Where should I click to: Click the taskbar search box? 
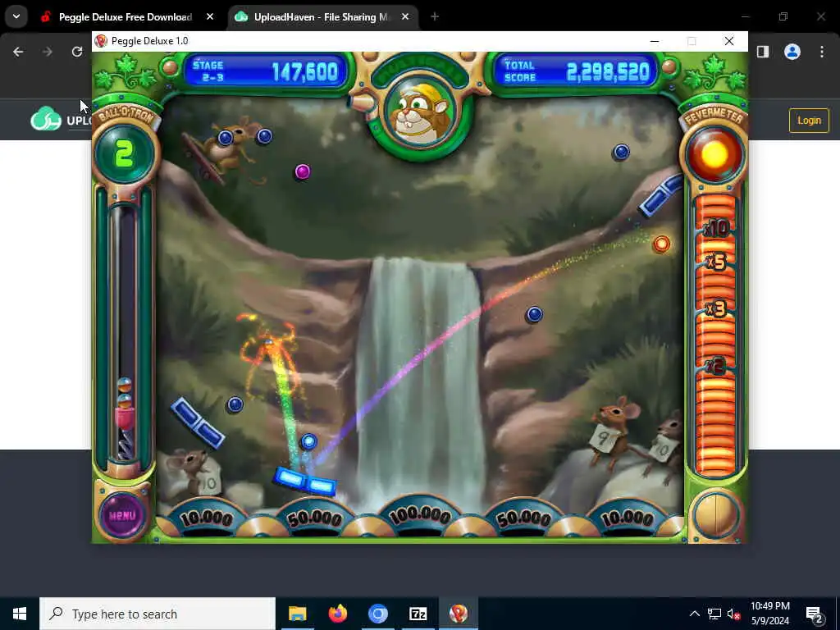click(x=157, y=614)
